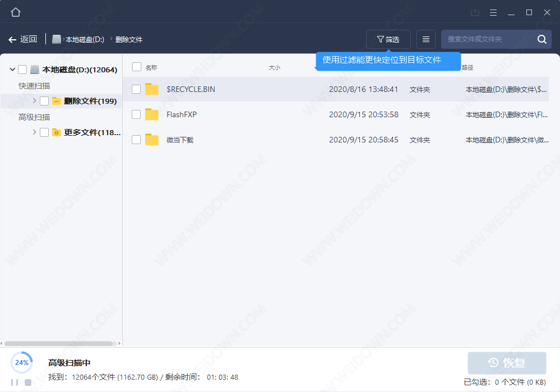560x392 pixels.
Task: Click the 恢复 recover button
Action: tap(507, 363)
